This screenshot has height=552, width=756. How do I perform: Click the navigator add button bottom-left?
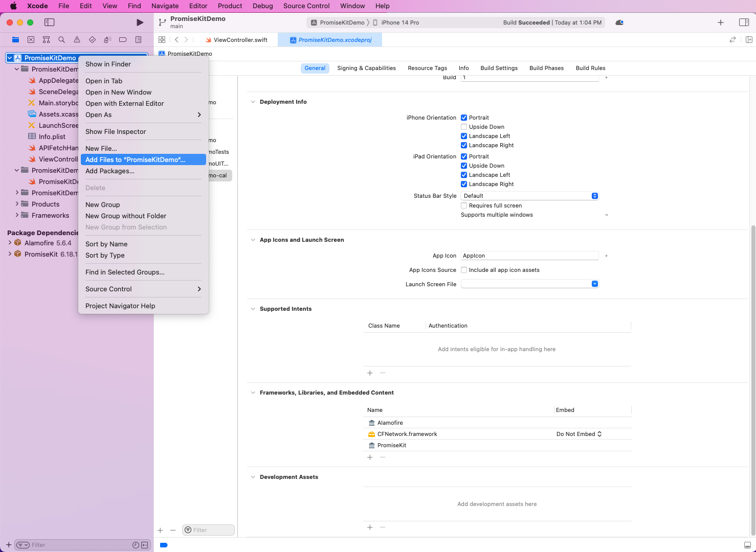(9, 545)
